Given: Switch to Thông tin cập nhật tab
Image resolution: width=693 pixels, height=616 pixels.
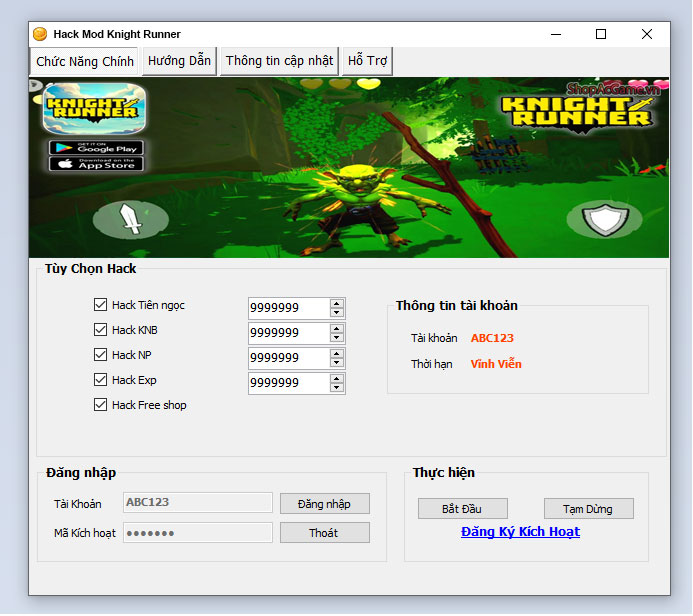Looking at the screenshot, I should [x=279, y=61].
